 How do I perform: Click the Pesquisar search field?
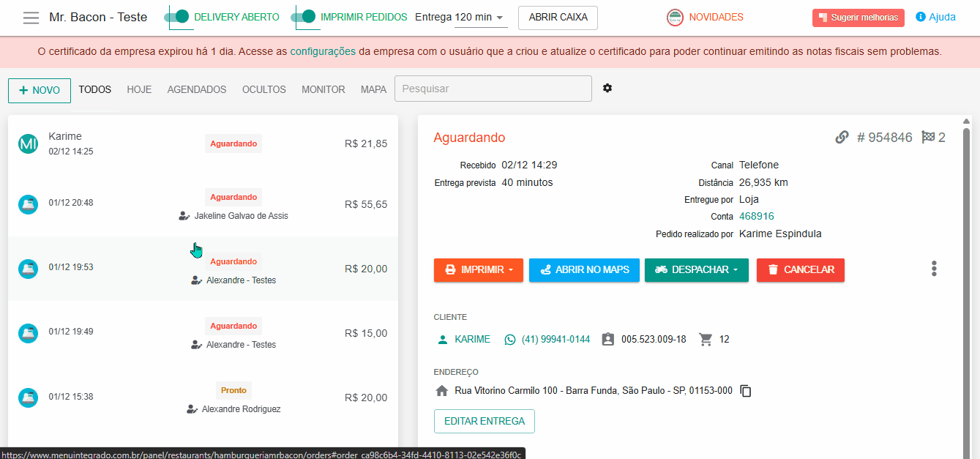(x=493, y=89)
